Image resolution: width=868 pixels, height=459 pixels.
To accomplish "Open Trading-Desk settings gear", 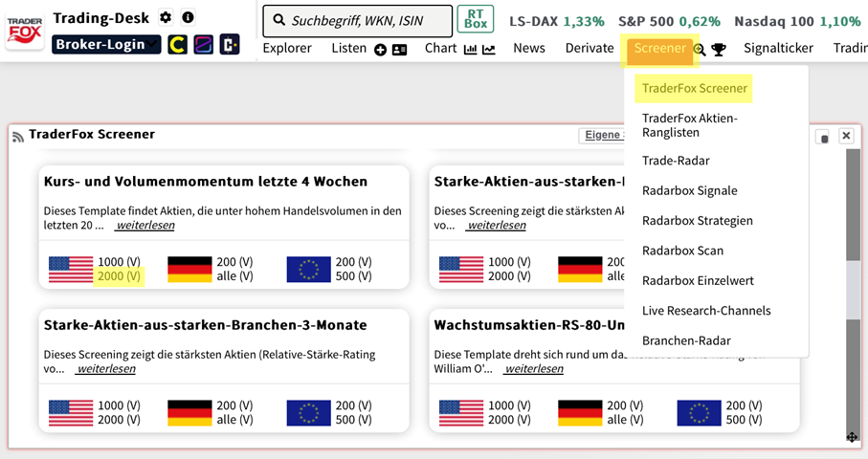I will (166, 18).
